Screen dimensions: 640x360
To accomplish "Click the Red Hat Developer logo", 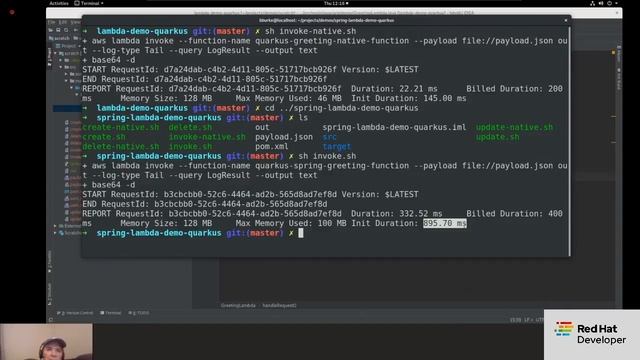I will [591, 334].
